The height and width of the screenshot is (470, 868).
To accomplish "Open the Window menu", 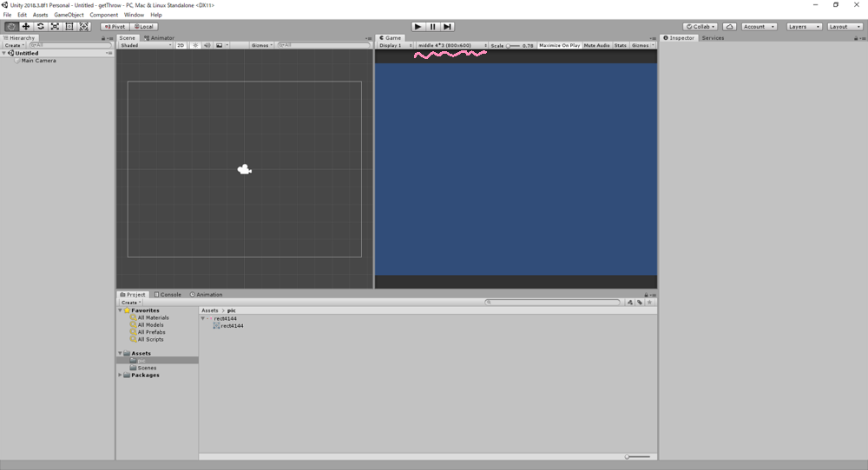I will 134,15.
